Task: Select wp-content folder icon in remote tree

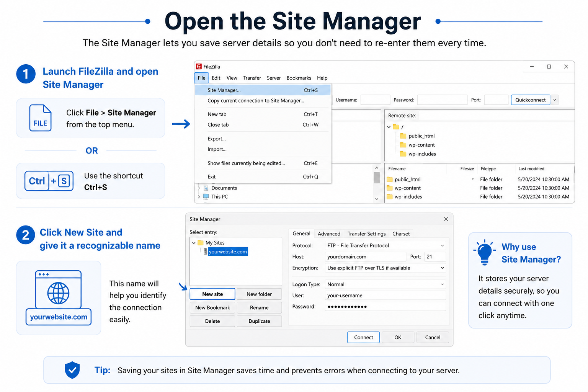Action: coord(403,145)
